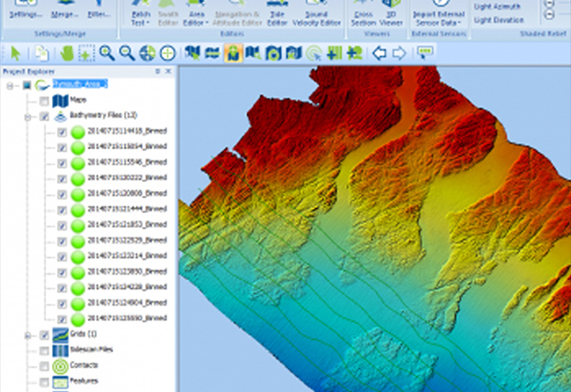Collapse the Bathymetry Files tree node
Viewport: 571px width, 392px height.
[29, 117]
